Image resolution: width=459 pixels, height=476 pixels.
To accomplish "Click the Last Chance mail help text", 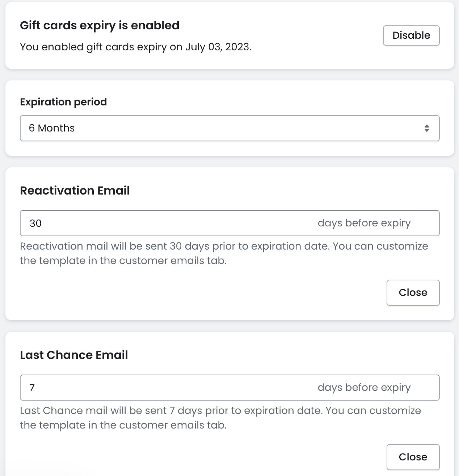I will 220,418.
